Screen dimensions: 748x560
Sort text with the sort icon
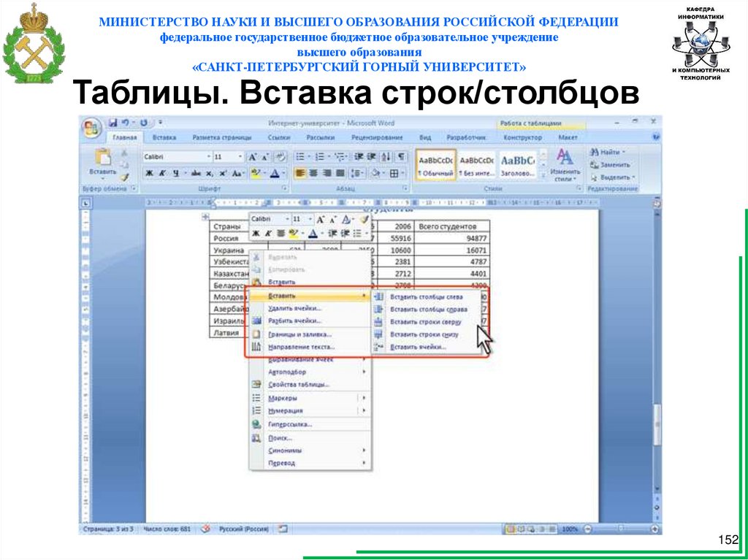pos(387,156)
